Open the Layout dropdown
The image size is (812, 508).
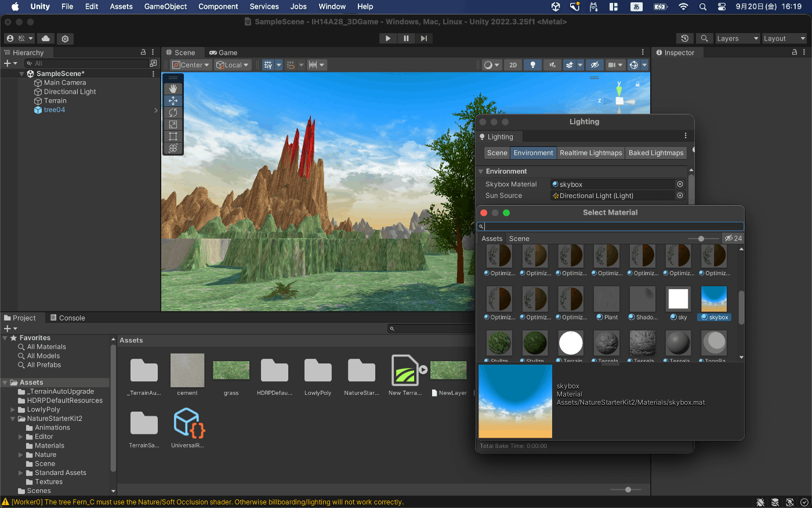[x=784, y=38]
